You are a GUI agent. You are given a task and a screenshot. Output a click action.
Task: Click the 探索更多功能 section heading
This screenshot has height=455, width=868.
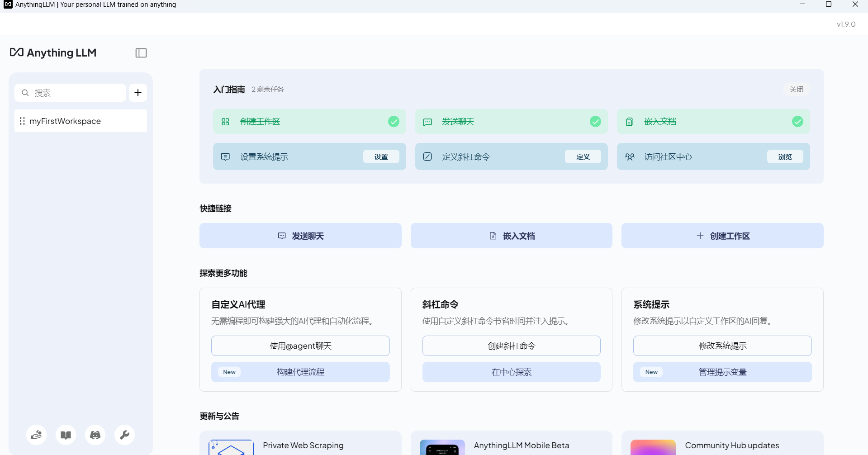(x=223, y=273)
